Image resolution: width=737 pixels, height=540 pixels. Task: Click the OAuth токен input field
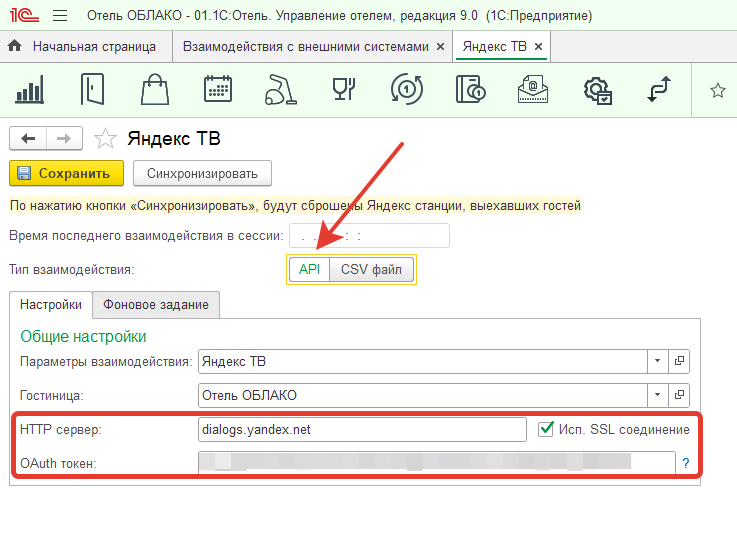point(437,463)
